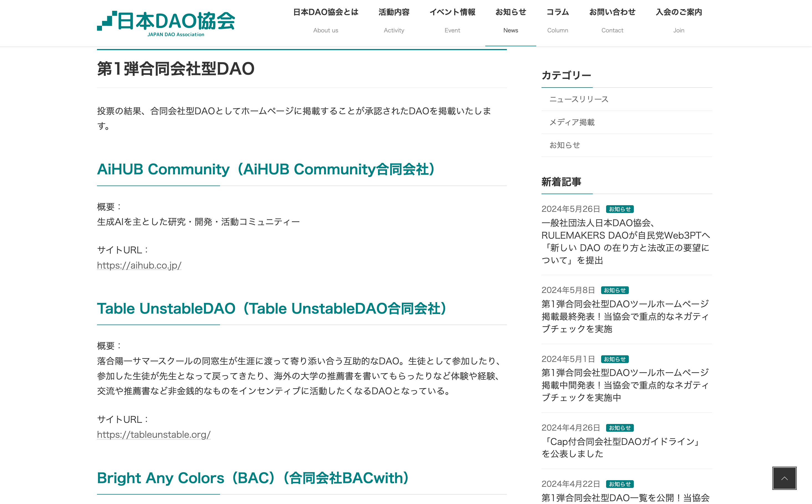
Task: Click the 新着記事 sidebar heading
Action: click(x=561, y=182)
